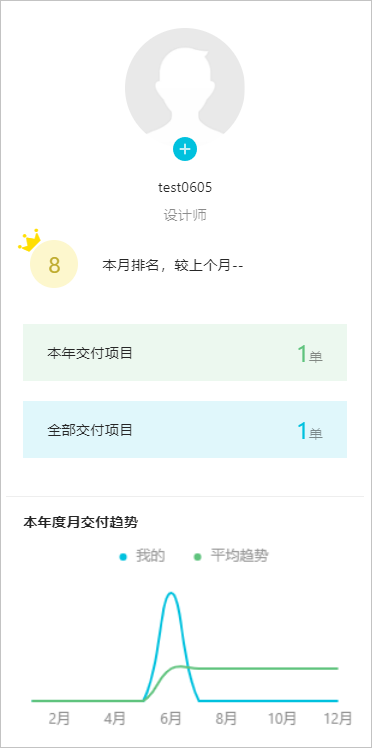Click the green 1单 count
The image size is (372, 748).
coord(310,354)
